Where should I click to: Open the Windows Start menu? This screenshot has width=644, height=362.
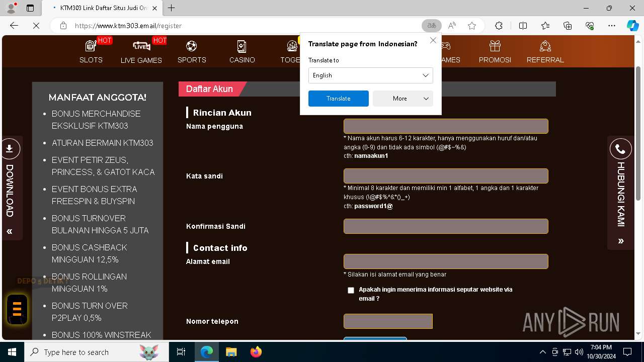[12, 352]
